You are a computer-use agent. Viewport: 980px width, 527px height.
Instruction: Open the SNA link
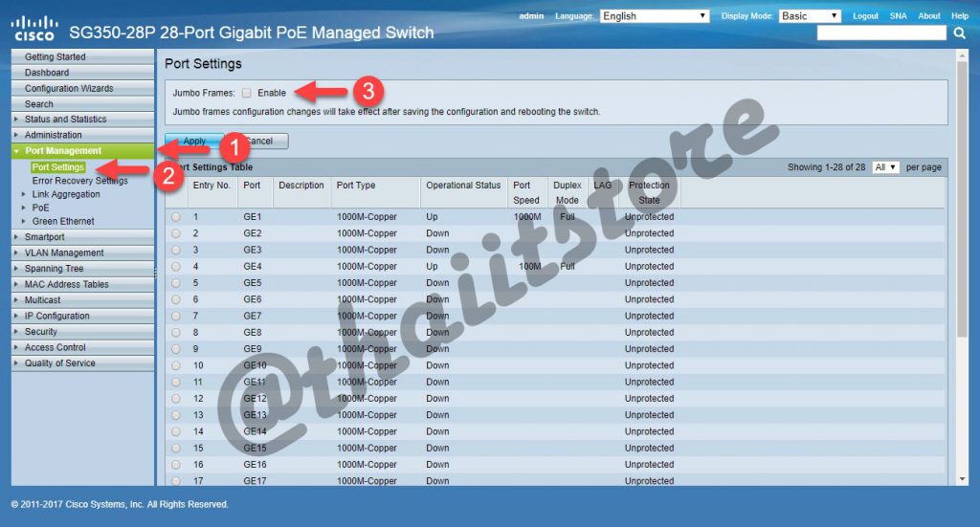tap(898, 16)
